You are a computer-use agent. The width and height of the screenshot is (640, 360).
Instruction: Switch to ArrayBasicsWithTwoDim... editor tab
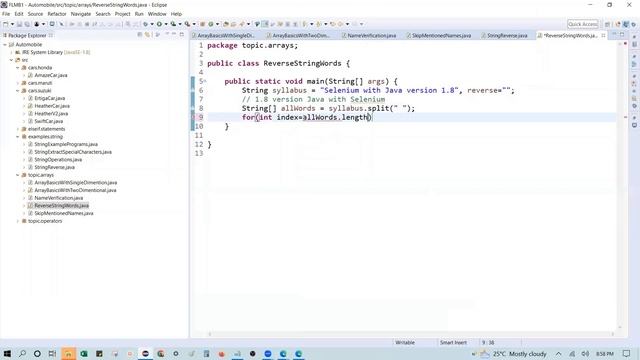[x=301, y=36]
